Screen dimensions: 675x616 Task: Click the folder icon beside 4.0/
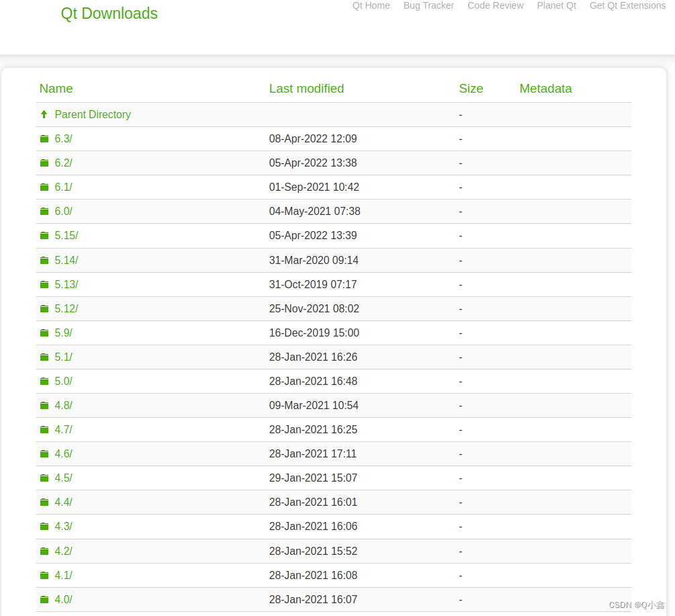click(44, 599)
